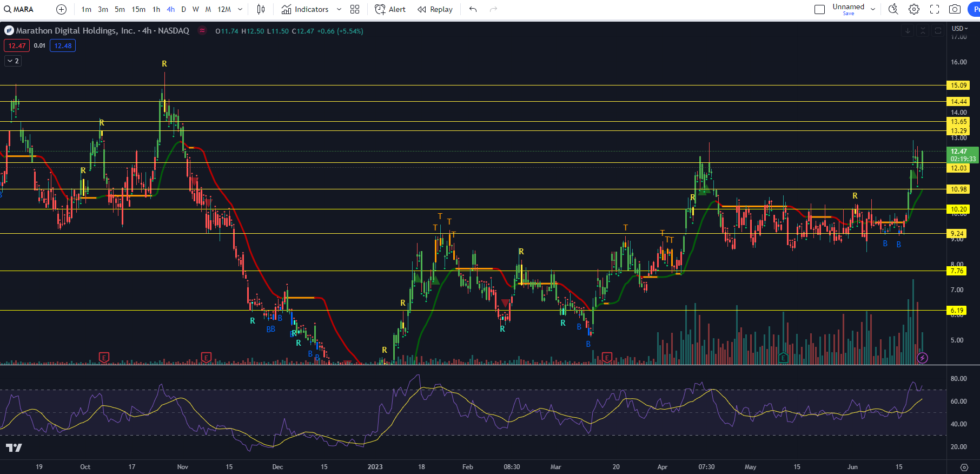Select monthly M timeframe
Screen dimensions: 980x474
[x=208, y=9]
